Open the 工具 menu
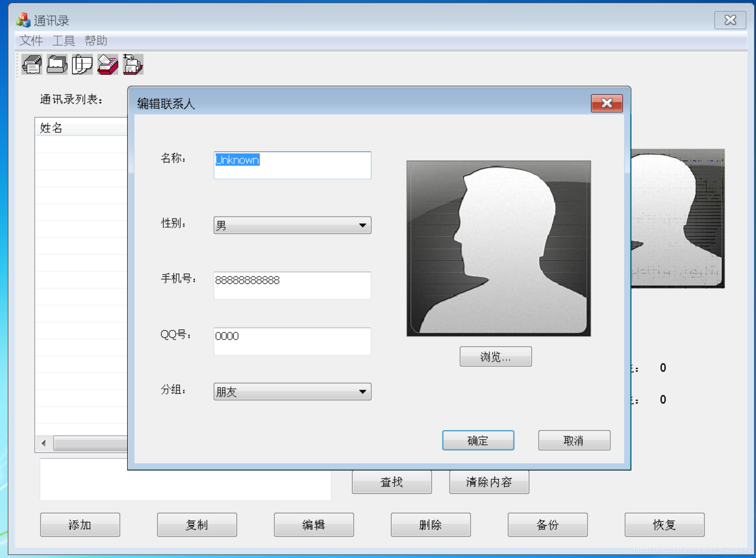 (x=64, y=41)
